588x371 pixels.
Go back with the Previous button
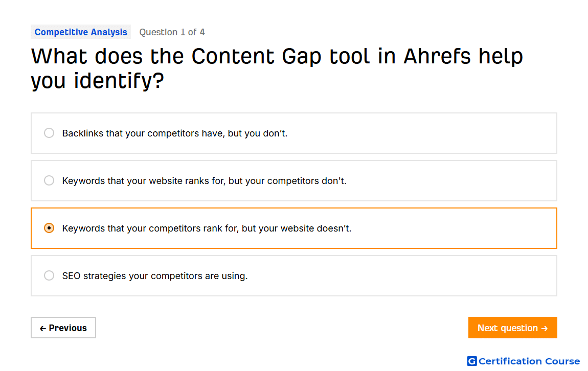pos(63,328)
